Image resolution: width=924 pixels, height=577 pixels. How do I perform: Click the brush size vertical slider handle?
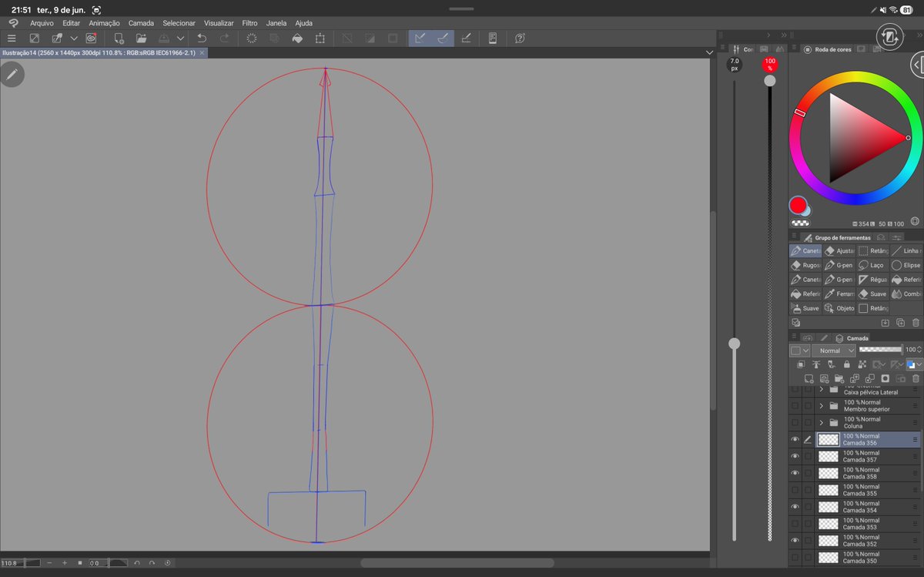pos(735,343)
